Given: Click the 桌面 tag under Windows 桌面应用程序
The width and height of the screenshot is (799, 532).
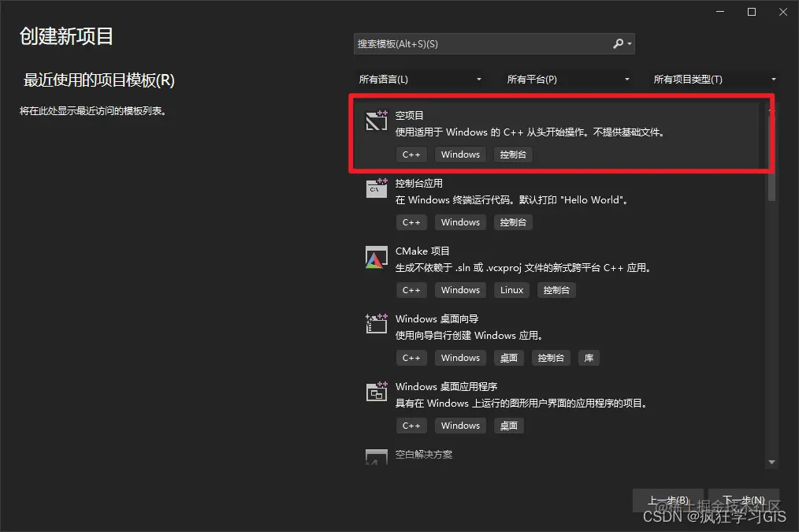Looking at the screenshot, I should pyautogui.click(x=508, y=426).
